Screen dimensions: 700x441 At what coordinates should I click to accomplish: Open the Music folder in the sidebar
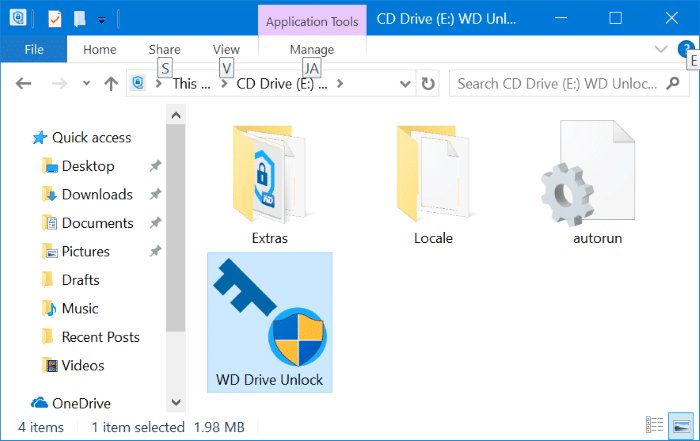click(x=70, y=309)
